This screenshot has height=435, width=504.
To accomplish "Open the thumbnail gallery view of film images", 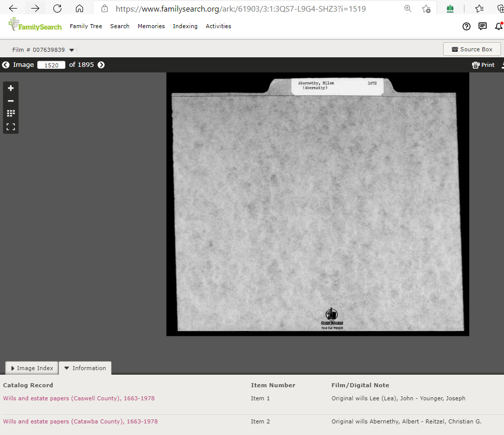I will click(11, 113).
